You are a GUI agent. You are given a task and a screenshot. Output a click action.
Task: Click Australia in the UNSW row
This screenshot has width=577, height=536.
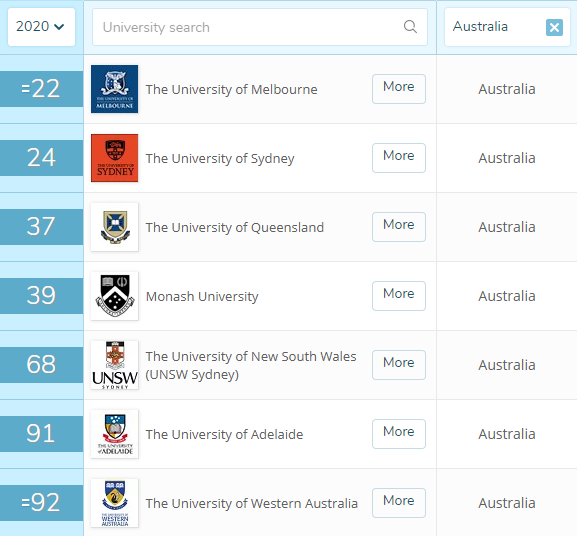[507, 365]
